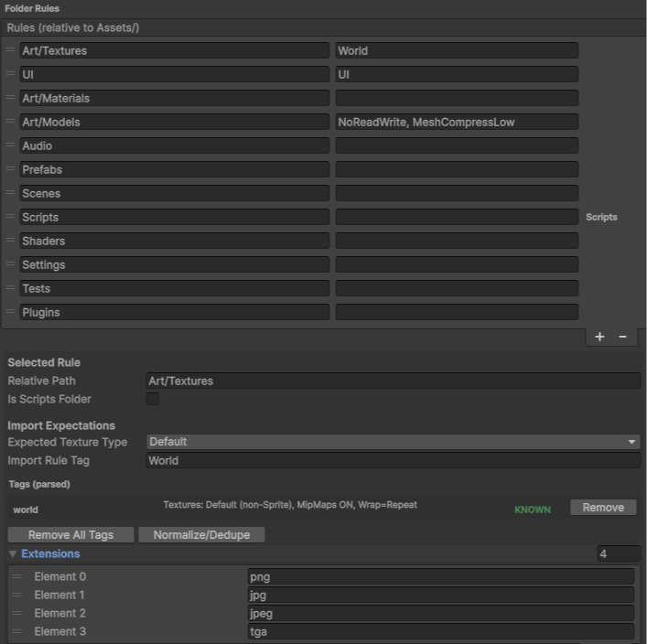Click Normalize/Dedupe button
The height and width of the screenshot is (644, 647).
(201, 534)
